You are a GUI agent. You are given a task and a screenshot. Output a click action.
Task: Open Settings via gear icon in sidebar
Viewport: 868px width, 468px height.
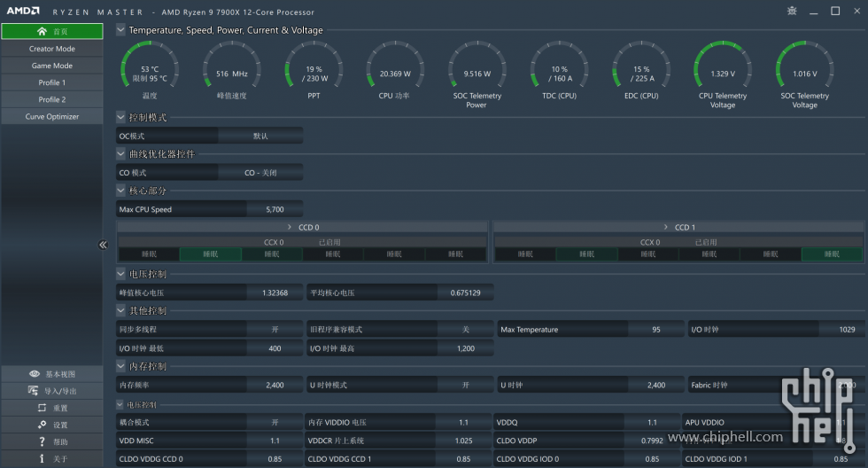point(43,425)
